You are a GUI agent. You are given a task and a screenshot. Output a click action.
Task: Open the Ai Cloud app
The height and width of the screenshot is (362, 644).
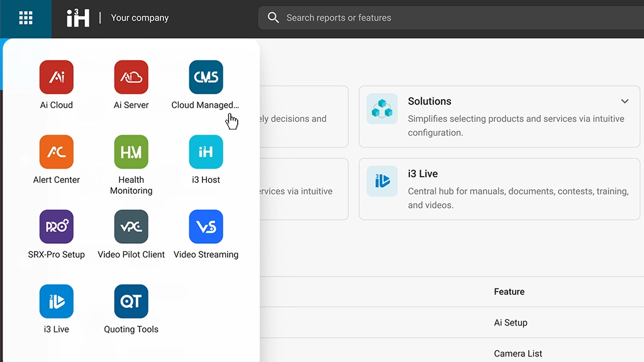pyautogui.click(x=56, y=77)
